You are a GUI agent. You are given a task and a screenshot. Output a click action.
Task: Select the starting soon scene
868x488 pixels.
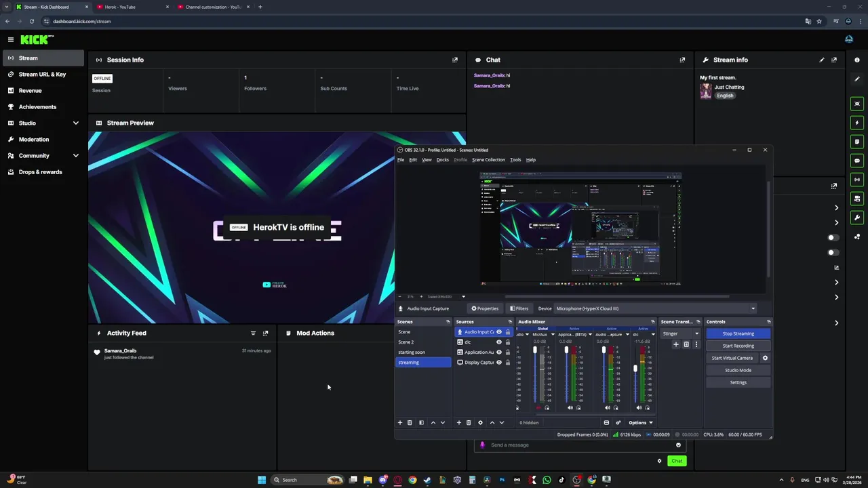425,352
